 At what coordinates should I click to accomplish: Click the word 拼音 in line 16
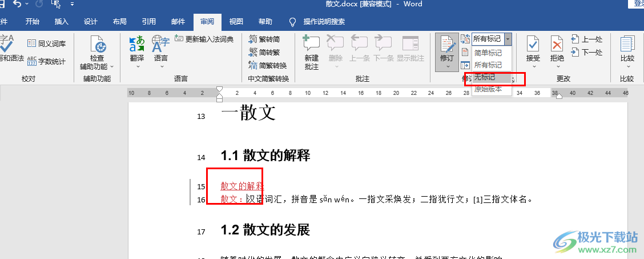300,200
